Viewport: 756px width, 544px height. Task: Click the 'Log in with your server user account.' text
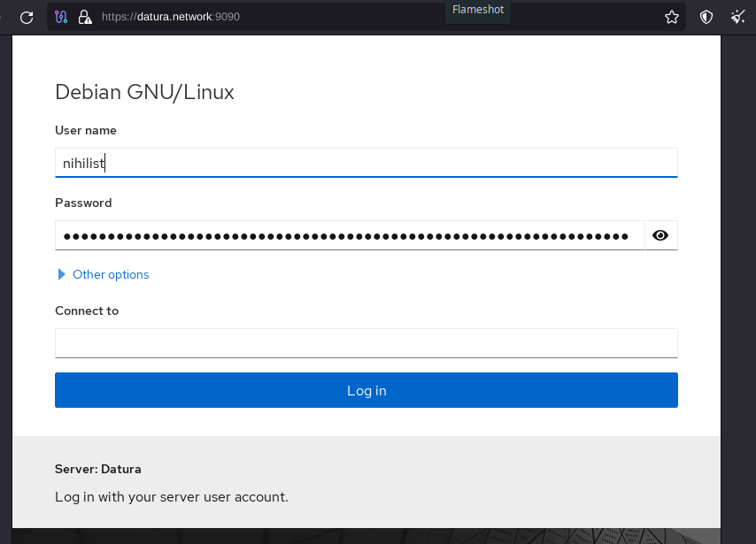point(172,497)
